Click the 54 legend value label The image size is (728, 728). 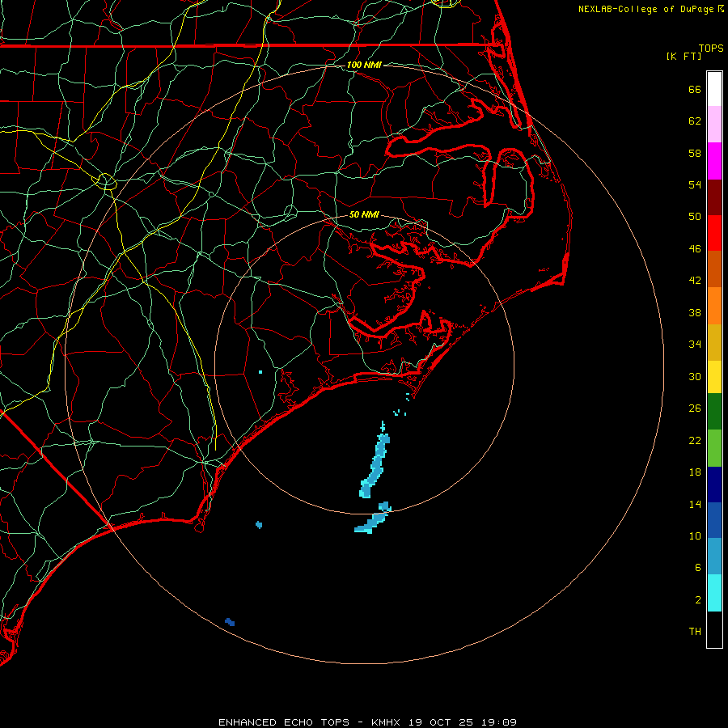click(695, 184)
